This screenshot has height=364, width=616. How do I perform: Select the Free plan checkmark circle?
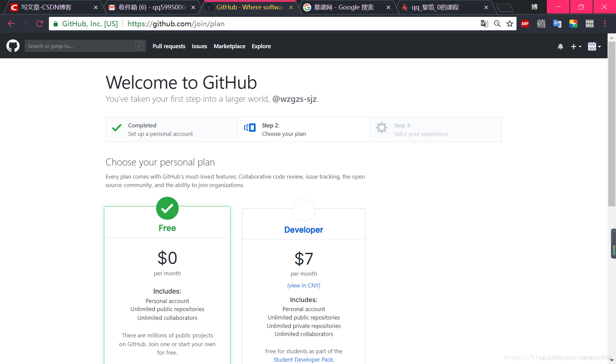pos(167,208)
